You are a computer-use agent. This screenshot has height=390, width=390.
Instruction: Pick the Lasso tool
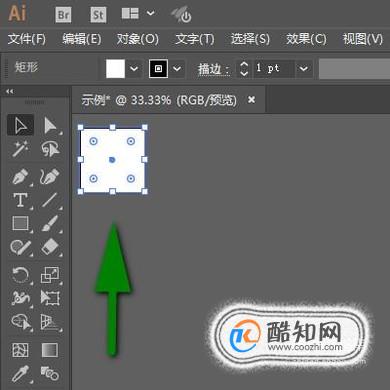(x=50, y=149)
